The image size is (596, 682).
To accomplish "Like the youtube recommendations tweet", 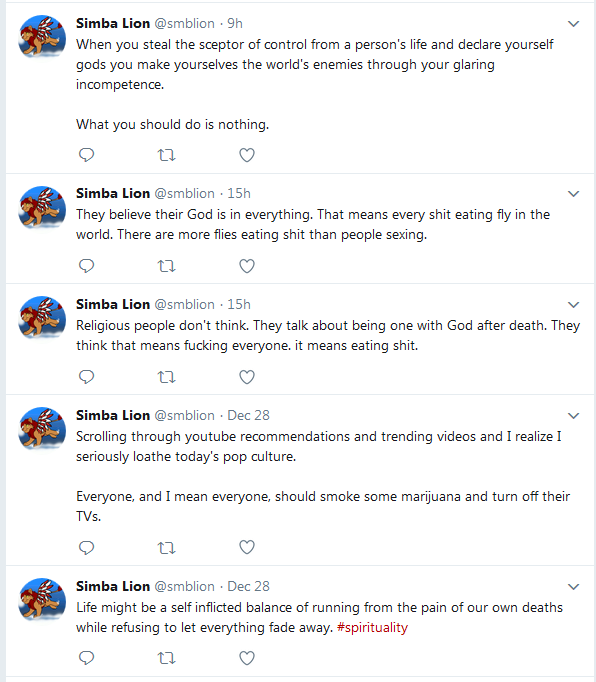I will coord(247,547).
